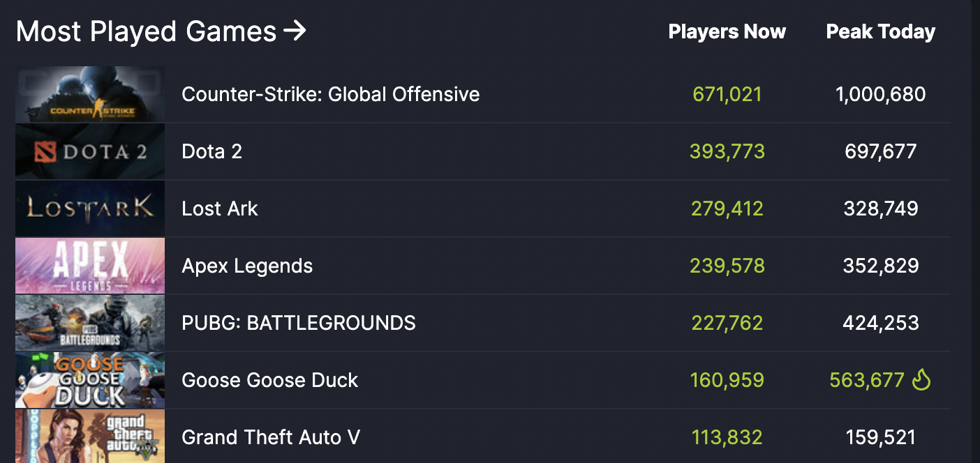Image resolution: width=980 pixels, height=463 pixels.
Task: Click the Counter-Strike: Global Offensive title
Action: [330, 94]
